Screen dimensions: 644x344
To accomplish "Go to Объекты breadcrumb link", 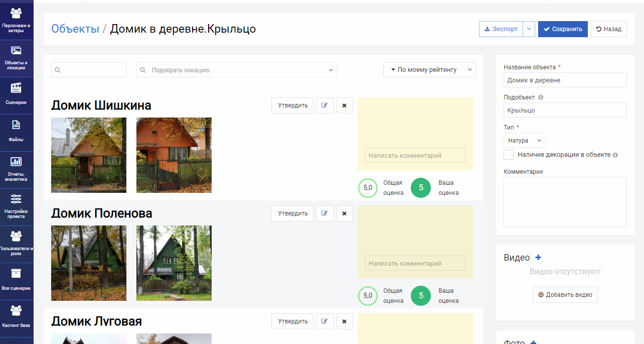I will [x=75, y=29].
